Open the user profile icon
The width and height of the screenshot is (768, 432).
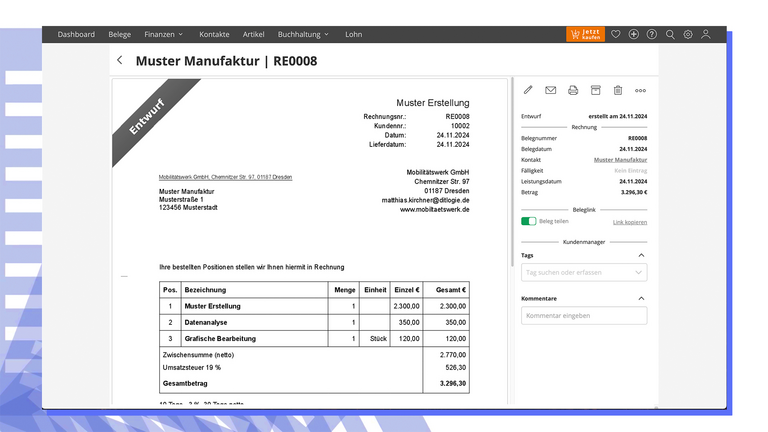click(706, 34)
